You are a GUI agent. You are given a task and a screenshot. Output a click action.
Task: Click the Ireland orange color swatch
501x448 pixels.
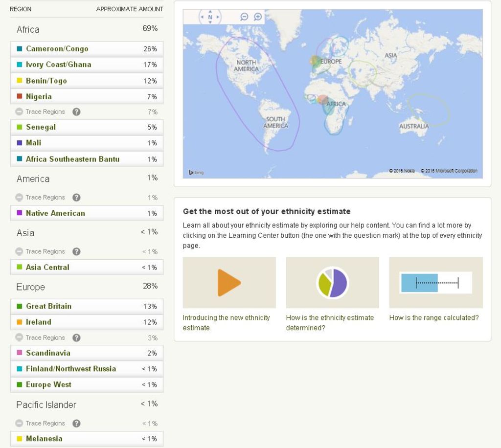pos(20,322)
